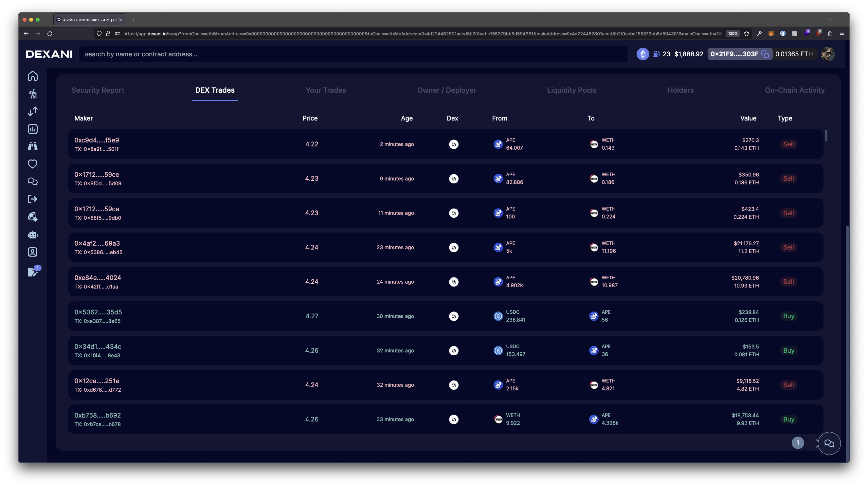
Task: Click the trades table scrollbar thumb
Action: click(826, 136)
